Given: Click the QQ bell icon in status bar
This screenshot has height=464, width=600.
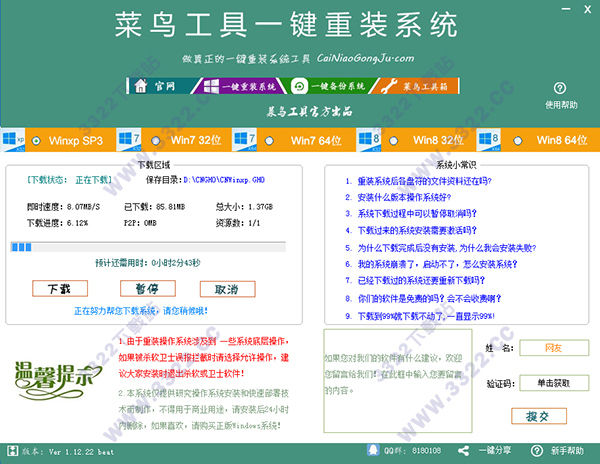Looking at the screenshot, I should tap(373, 450).
